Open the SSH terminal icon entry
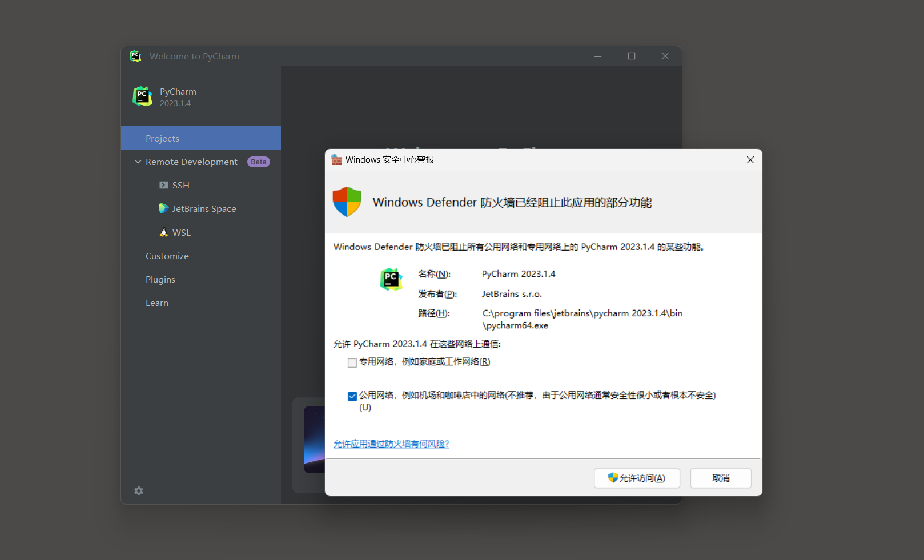 pyautogui.click(x=164, y=185)
